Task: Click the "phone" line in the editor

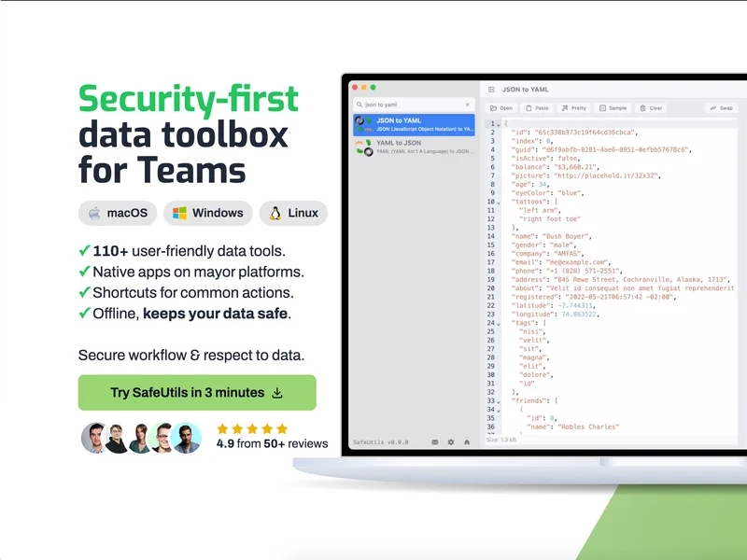Action: [567, 271]
